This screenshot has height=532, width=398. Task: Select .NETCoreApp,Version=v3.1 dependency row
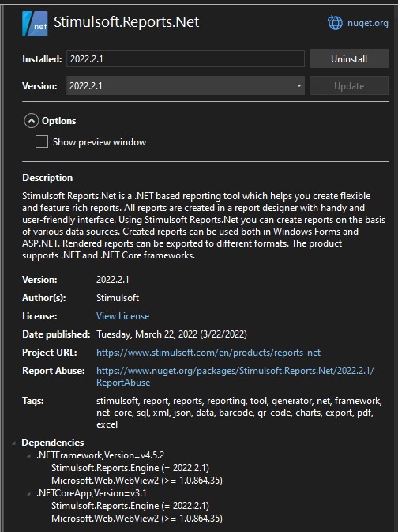click(x=92, y=493)
